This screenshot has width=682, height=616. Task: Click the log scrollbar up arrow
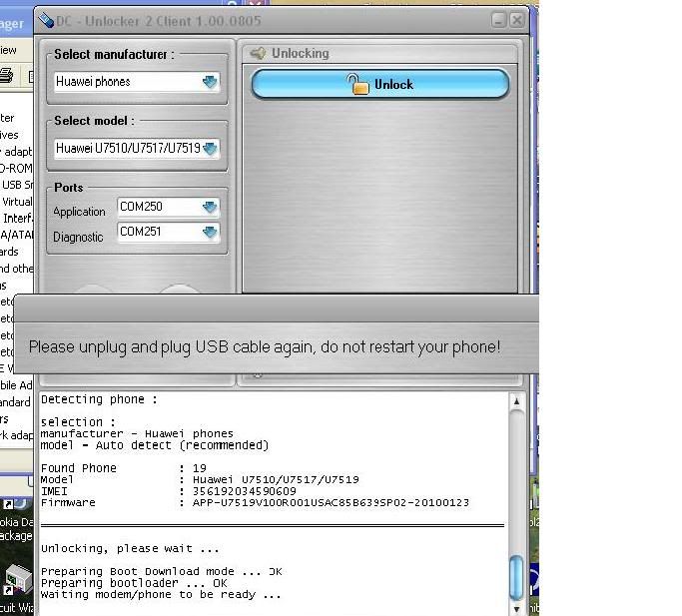pos(516,401)
